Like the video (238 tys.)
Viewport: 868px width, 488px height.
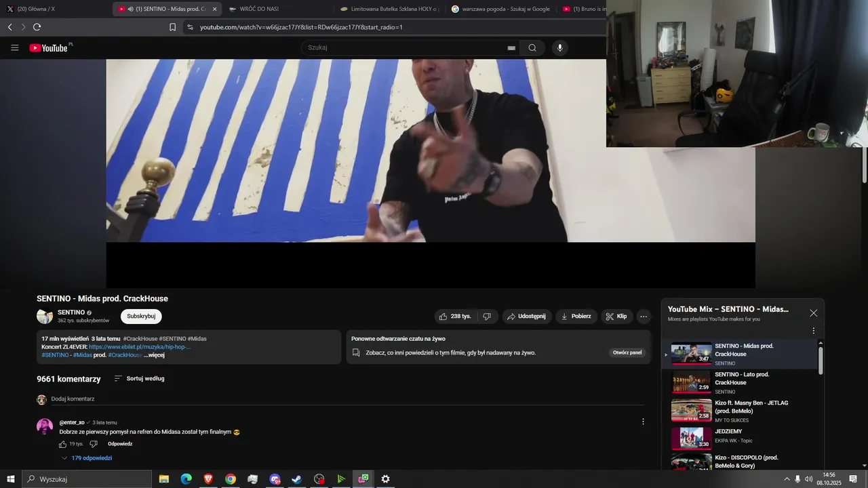(x=455, y=317)
